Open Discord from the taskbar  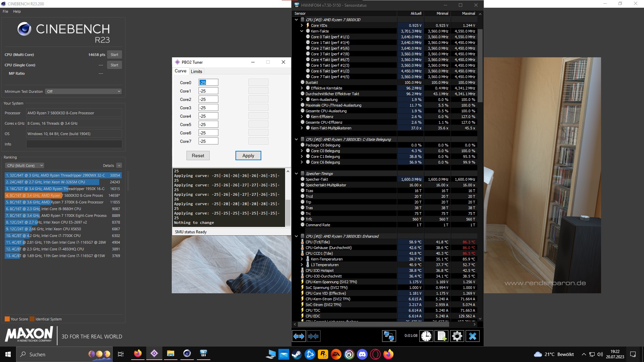click(363, 354)
